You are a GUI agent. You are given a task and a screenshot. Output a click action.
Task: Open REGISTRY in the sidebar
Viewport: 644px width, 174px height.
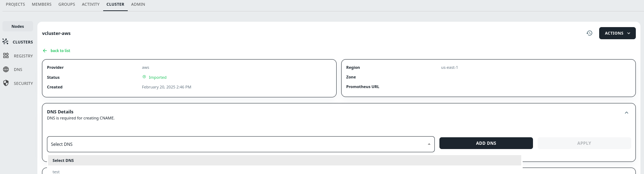(x=23, y=56)
